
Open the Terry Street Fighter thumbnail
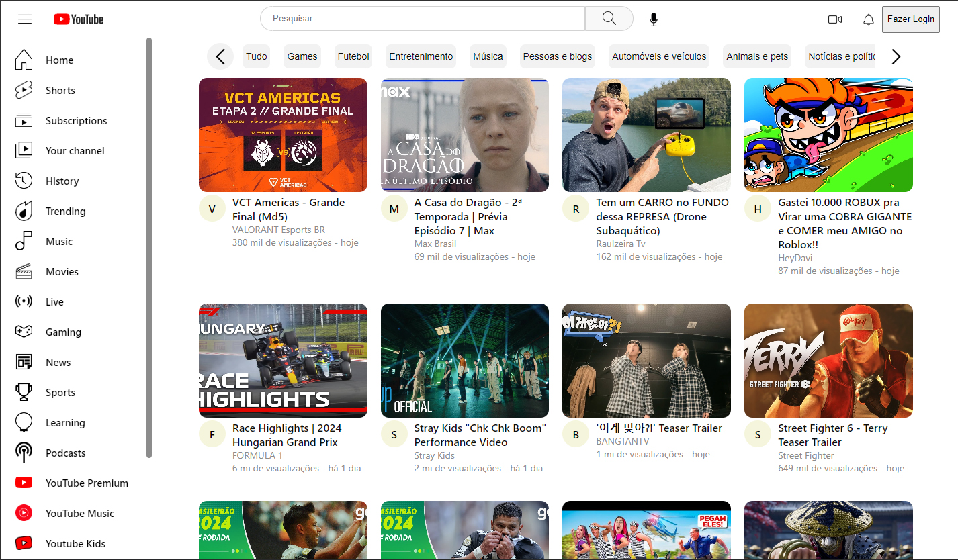coord(828,361)
